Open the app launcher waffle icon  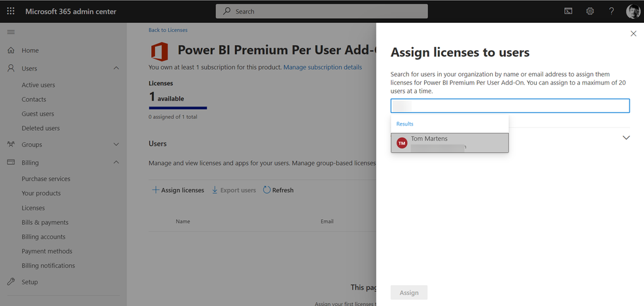click(x=10, y=12)
